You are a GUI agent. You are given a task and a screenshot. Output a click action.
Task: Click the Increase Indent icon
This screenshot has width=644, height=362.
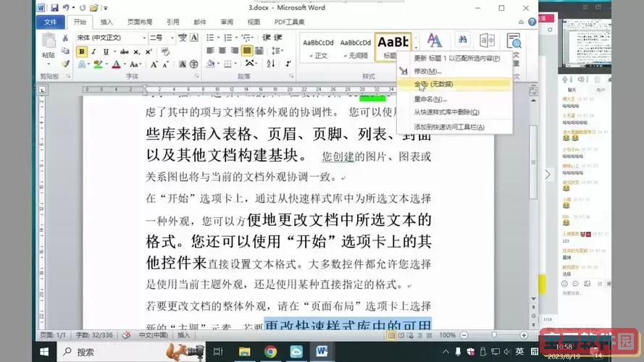point(278,38)
